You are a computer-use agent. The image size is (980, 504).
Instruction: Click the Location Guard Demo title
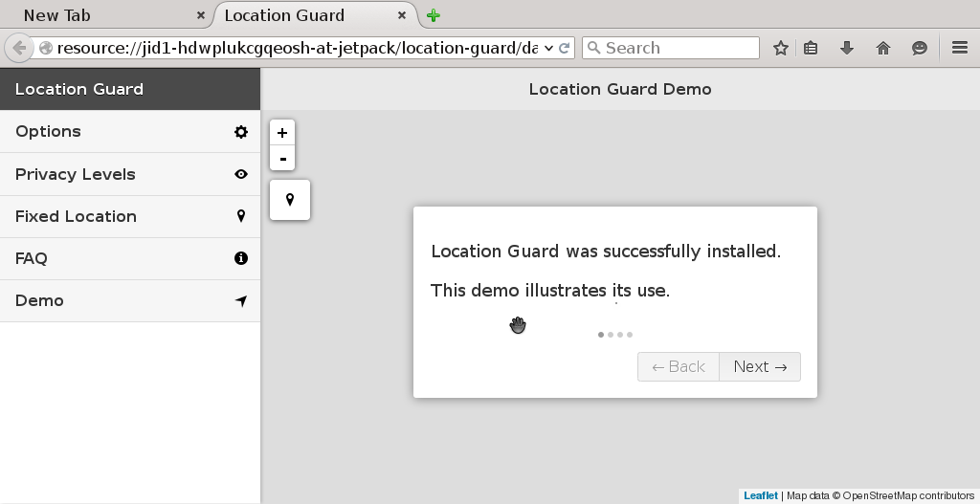click(620, 89)
